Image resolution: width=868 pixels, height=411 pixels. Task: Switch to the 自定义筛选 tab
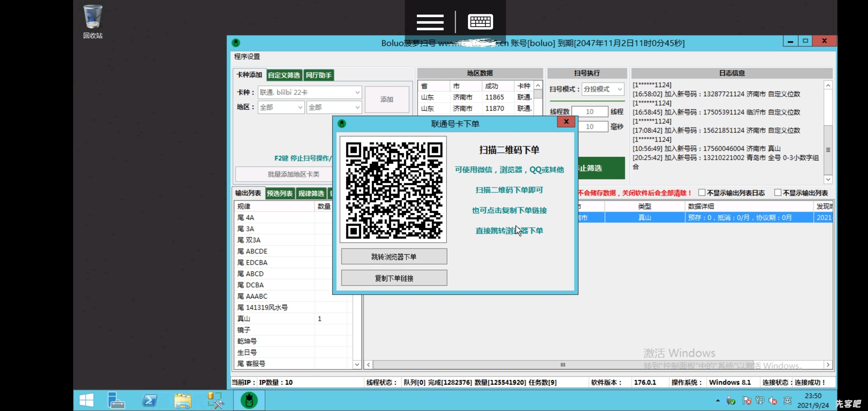click(x=284, y=75)
